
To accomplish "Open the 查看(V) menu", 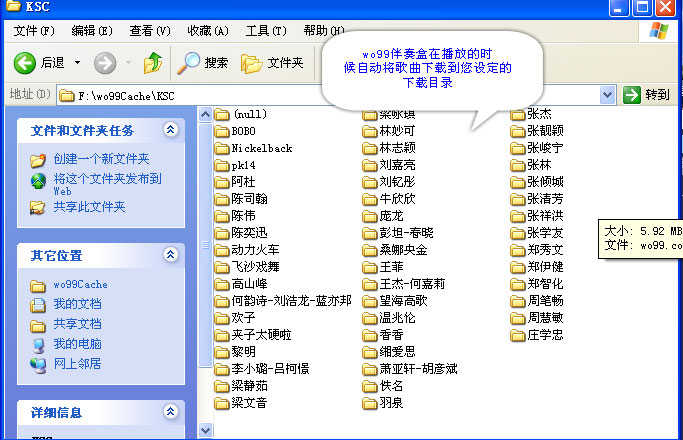I will point(150,31).
